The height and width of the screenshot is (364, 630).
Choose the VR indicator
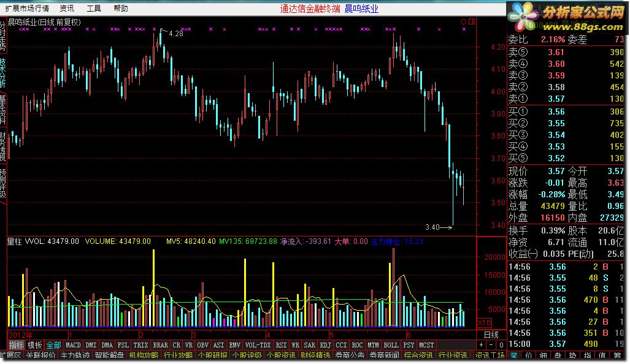189,345
